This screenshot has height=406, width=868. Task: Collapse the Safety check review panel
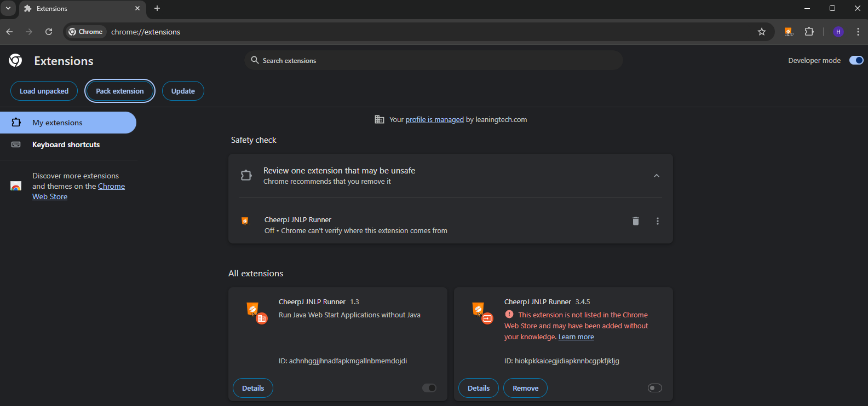(x=656, y=176)
